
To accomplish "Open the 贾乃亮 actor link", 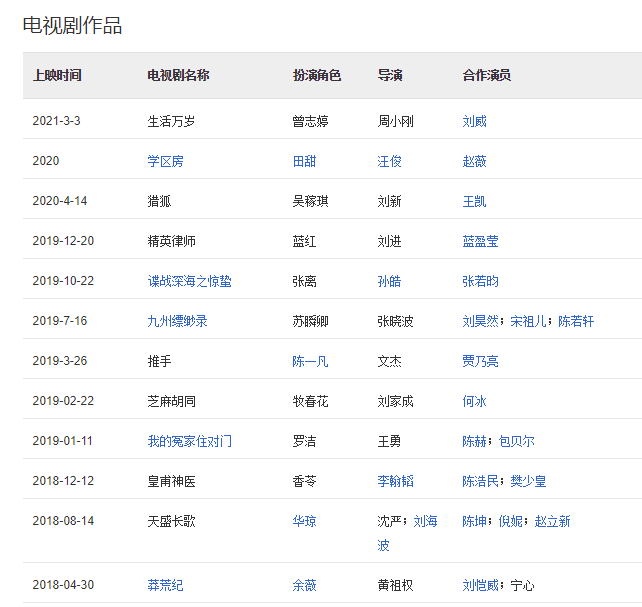I will [480, 361].
